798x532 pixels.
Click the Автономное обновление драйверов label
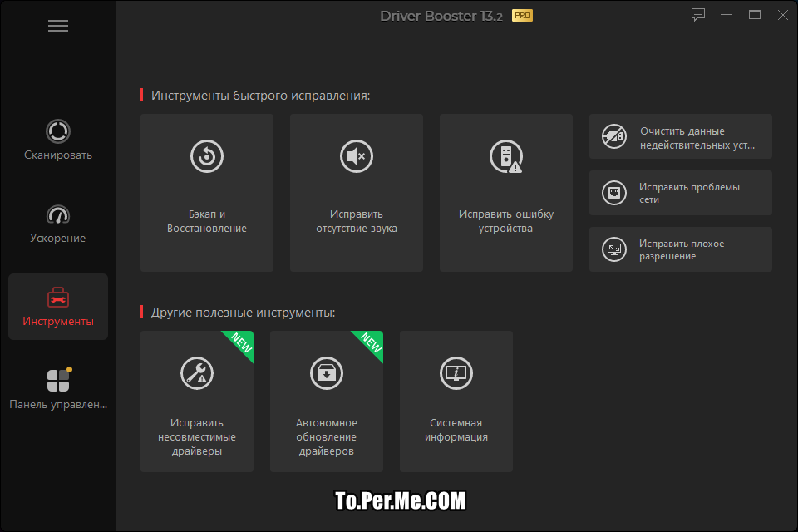click(327, 437)
